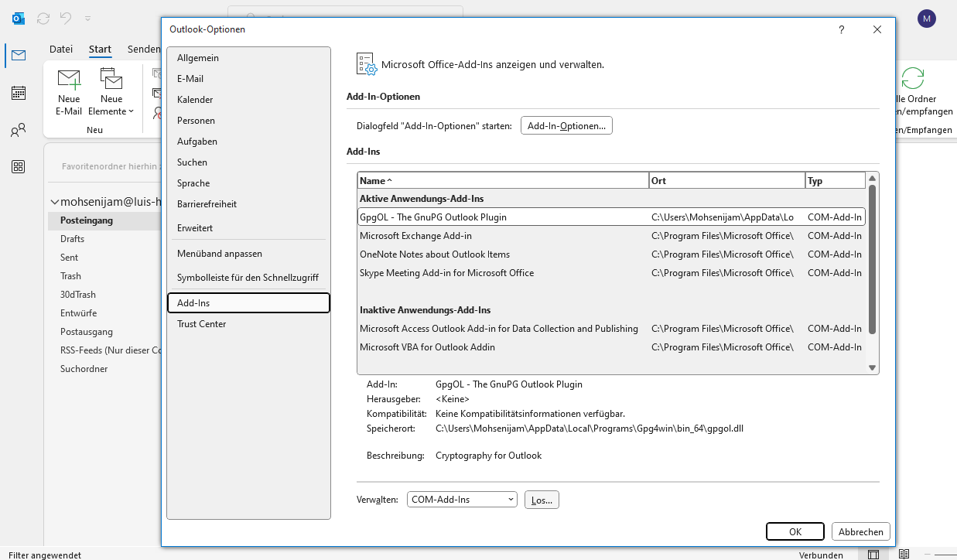Select the Aufgaben options category

(248, 142)
